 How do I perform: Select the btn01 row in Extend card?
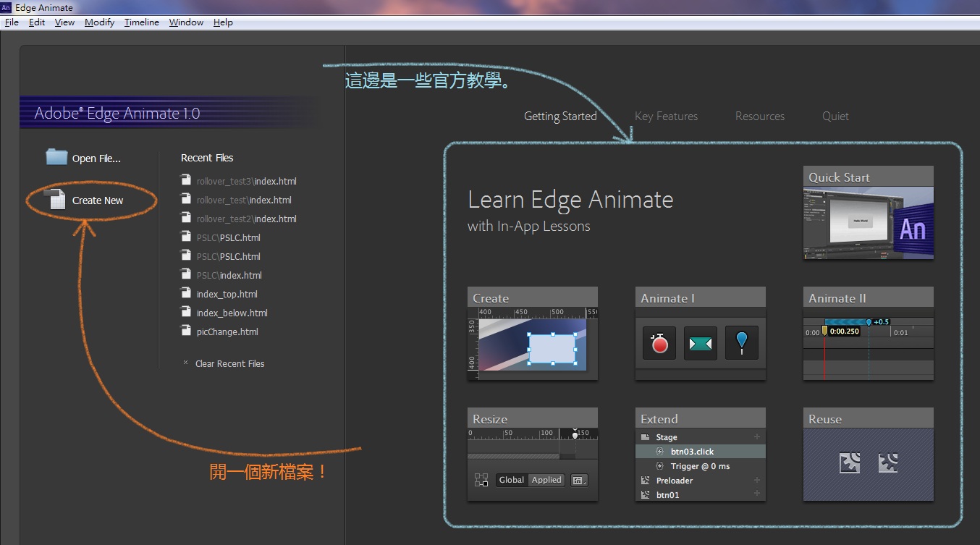(x=701, y=495)
